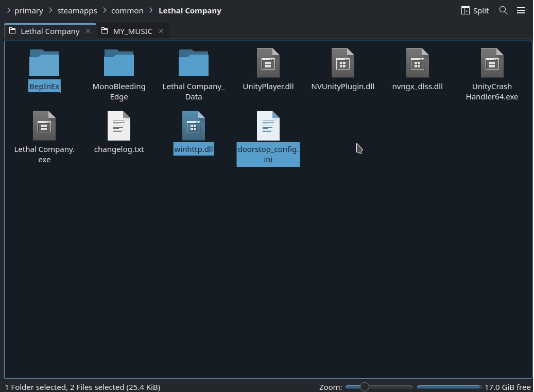Click the MonoBleeding Edge label
This screenshot has width=534, height=392.
(x=119, y=92)
